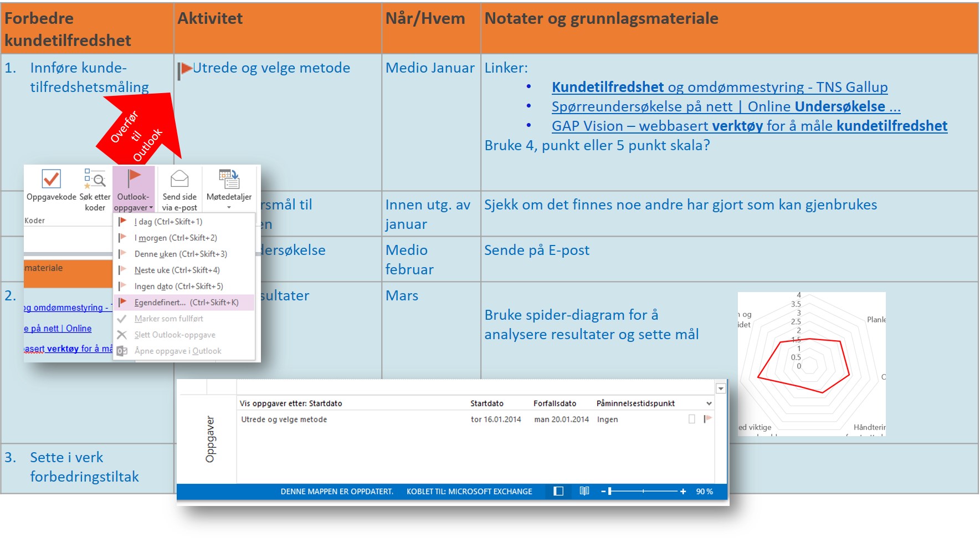980x542 pixels.
Task: Click the Outlook-oppgaver flag ribbon button
Action: pos(134,190)
